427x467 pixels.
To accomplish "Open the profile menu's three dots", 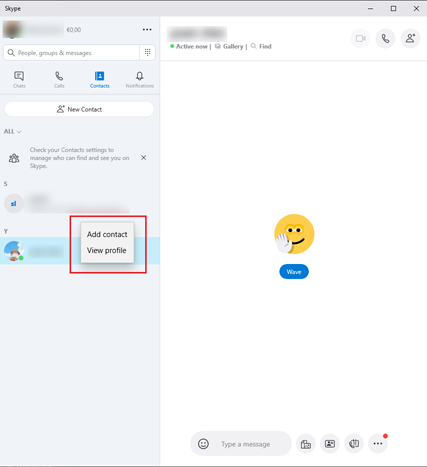I will pos(147,30).
